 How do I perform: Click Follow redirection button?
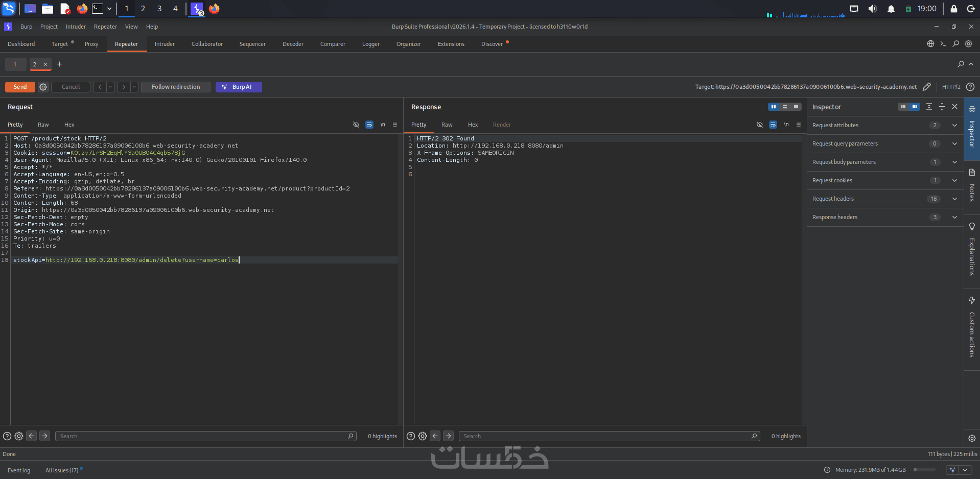coord(176,87)
